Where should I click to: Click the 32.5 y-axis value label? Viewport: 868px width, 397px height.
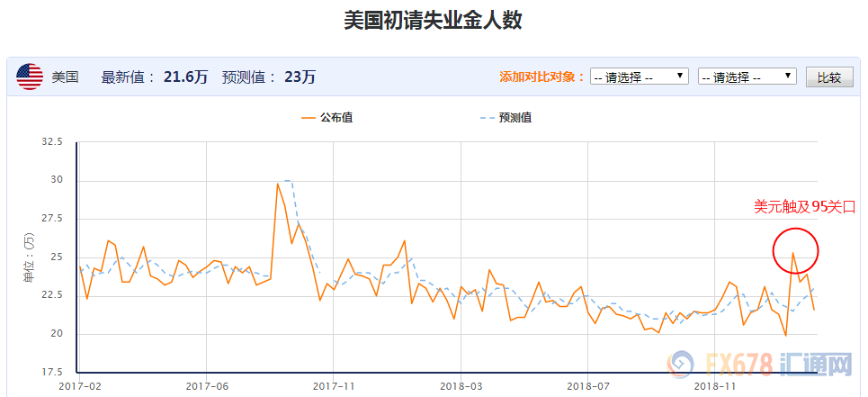click(51, 142)
